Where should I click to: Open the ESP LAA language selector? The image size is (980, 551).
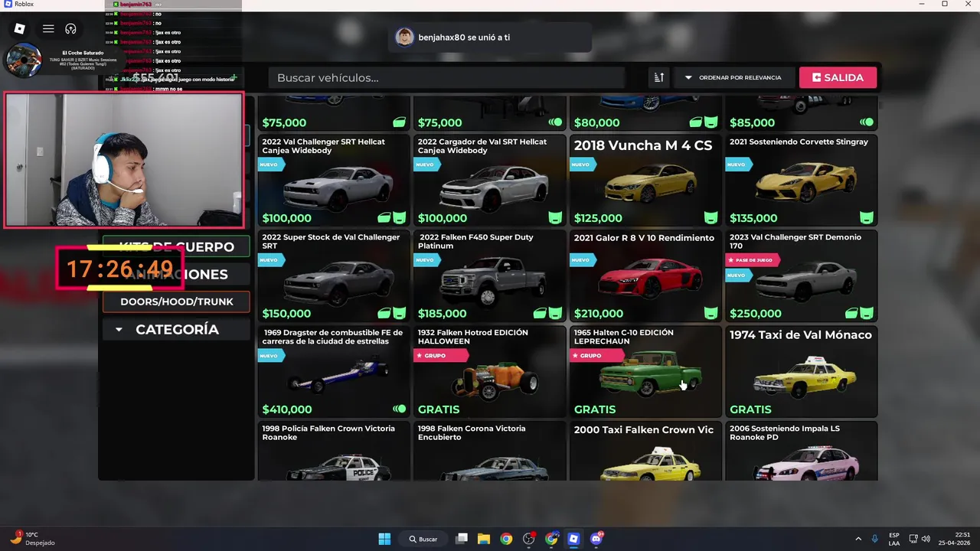click(x=894, y=539)
